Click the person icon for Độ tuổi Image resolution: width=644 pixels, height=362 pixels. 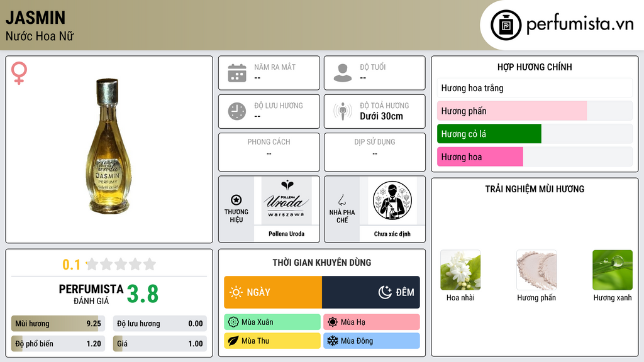[343, 73]
